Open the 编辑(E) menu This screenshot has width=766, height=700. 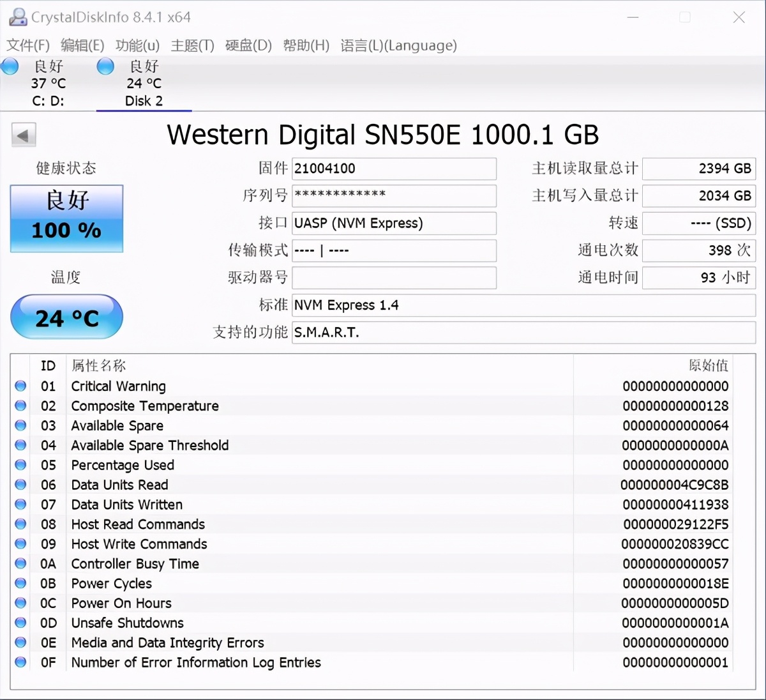pyautogui.click(x=82, y=45)
